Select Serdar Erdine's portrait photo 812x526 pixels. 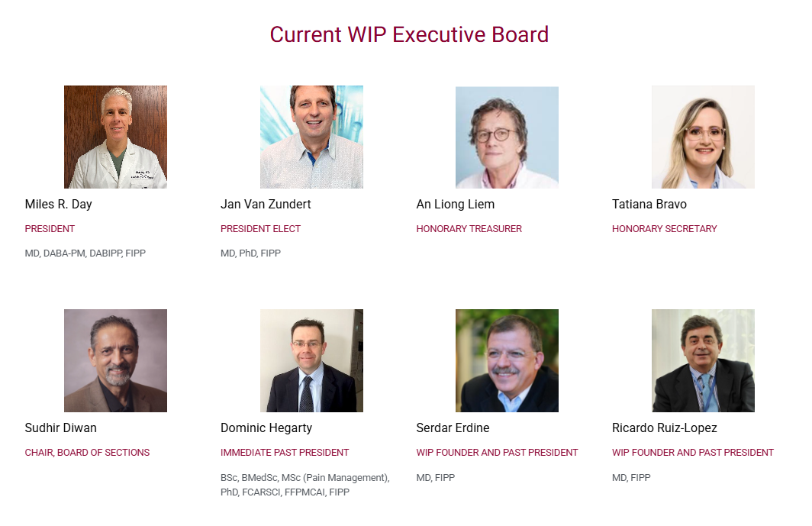click(507, 360)
